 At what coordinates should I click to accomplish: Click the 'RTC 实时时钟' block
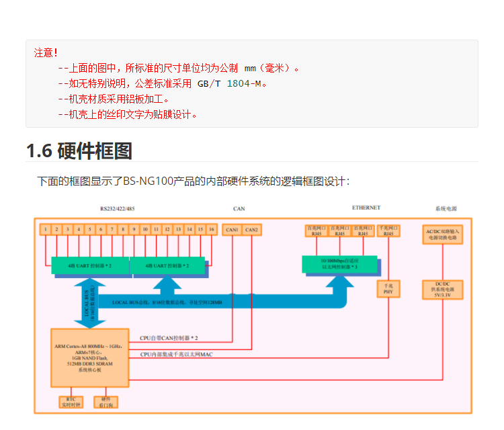coord(71,402)
